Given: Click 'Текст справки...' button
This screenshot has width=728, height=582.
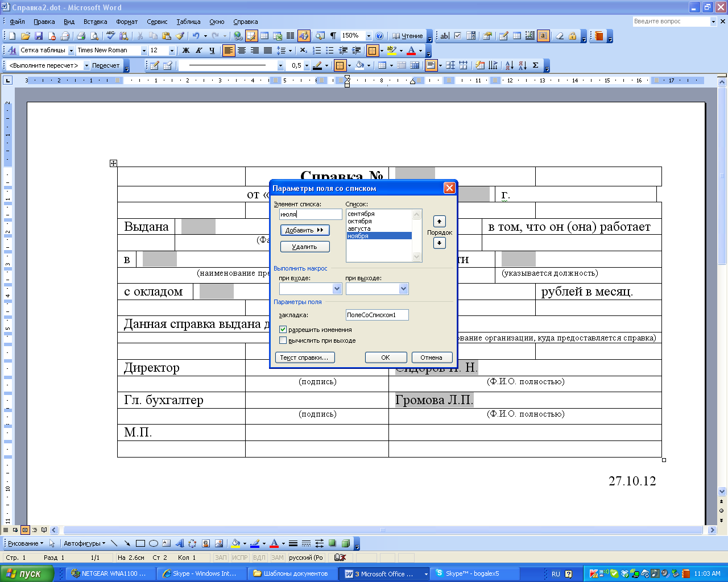Looking at the screenshot, I should click(x=304, y=357).
